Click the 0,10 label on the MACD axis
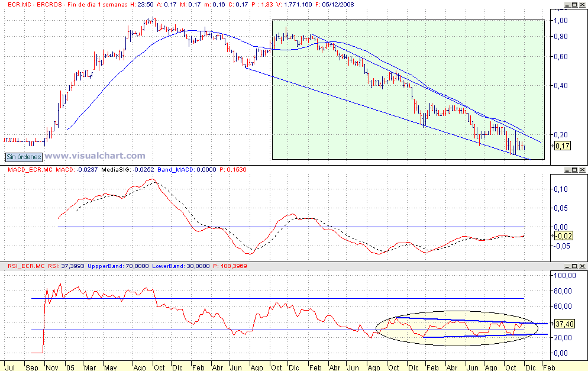The image size is (588, 371). [x=561, y=189]
